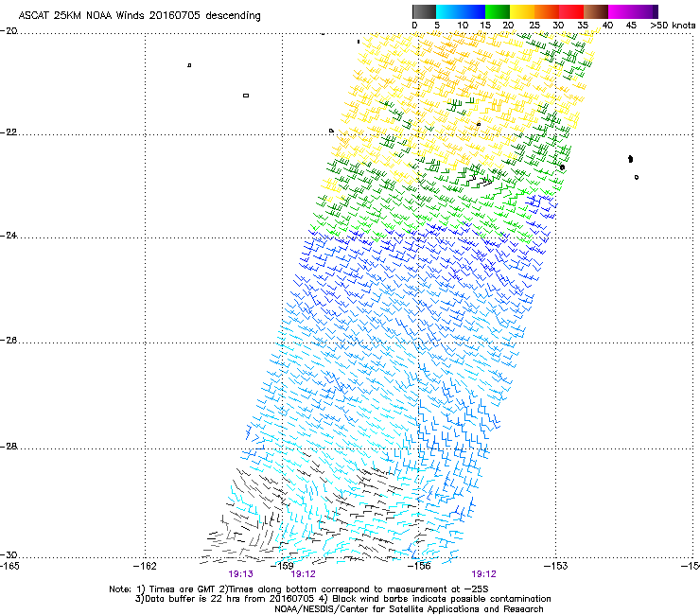Click the '-162' longitude axis label
Image resolution: width=700 pixels, height=615 pixels.
pos(145,567)
